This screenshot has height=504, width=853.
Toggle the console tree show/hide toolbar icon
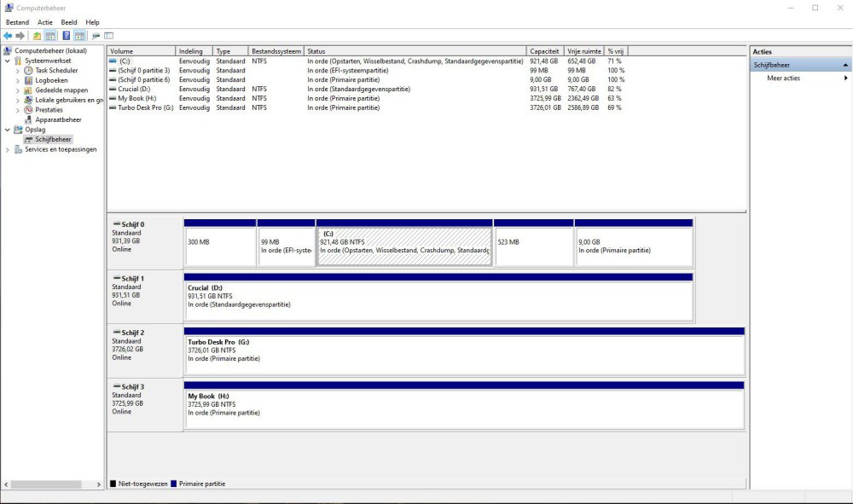(50, 36)
